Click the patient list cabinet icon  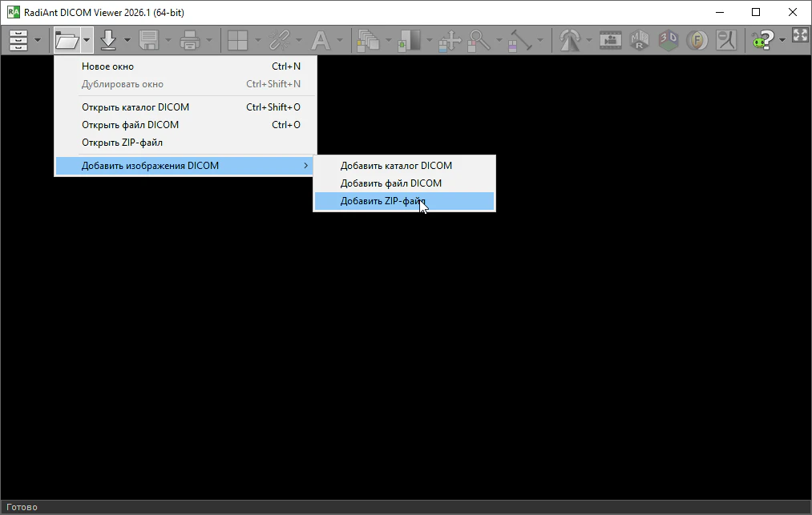tap(18, 40)
